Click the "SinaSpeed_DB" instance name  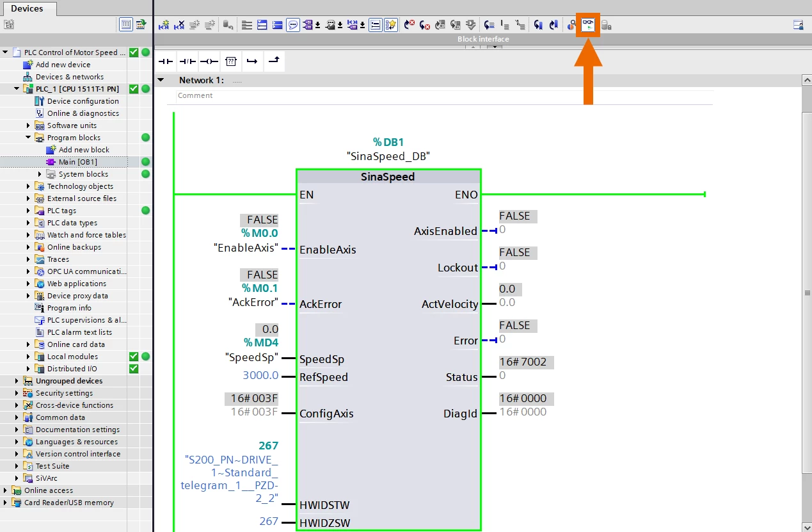388,156
